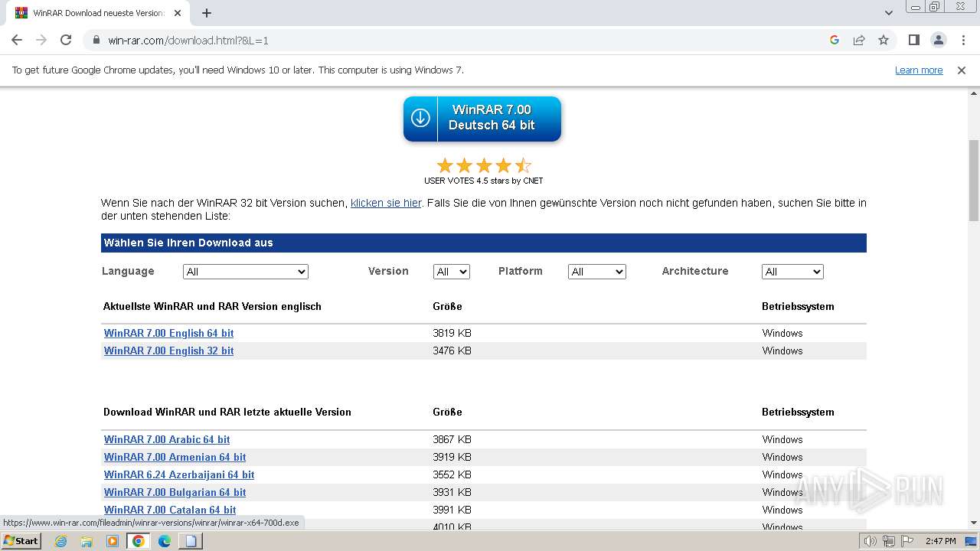Go back to the previous page

tap(17, 40)
